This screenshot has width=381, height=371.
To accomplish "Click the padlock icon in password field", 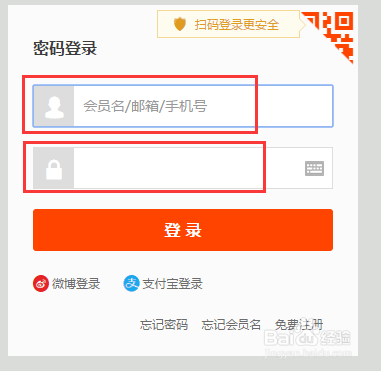I will (54, 169).
